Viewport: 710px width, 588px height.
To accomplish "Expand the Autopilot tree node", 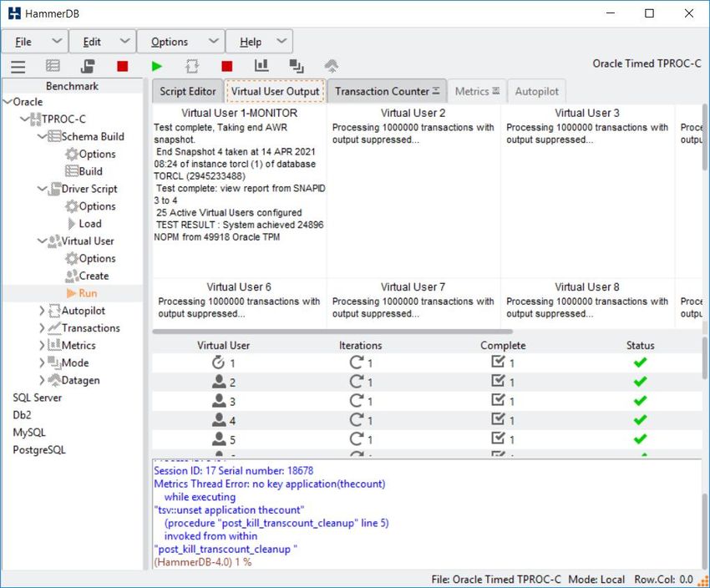I will [42, 311].
